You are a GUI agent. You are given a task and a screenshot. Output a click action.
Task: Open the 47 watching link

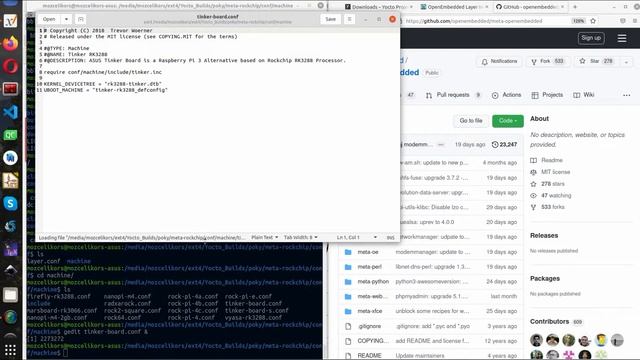pyautogui.click(x=556, y=196)
